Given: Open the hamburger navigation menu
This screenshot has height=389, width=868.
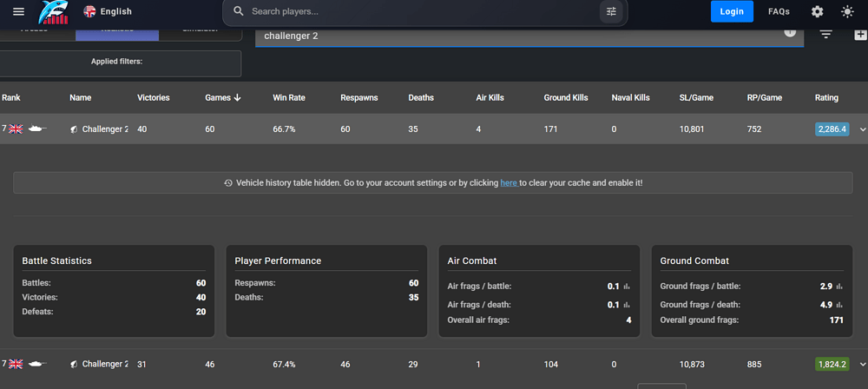Looking at the screenshot, I should click(x=19, y=11).
